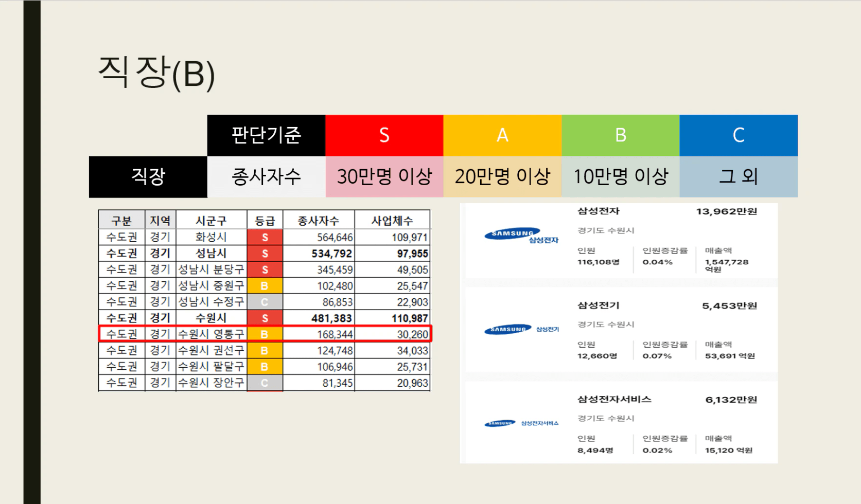Click the 481,383 value
The width and height of the screenshot is (861, 504).
point(331,318)
